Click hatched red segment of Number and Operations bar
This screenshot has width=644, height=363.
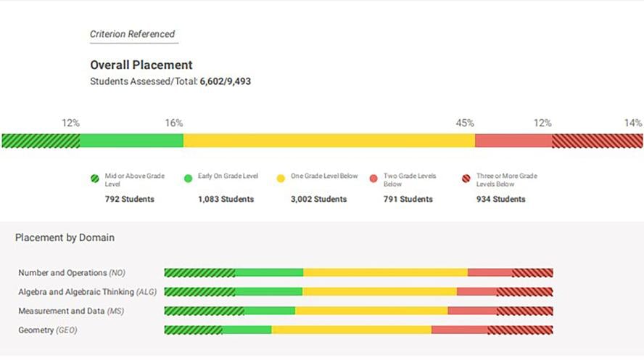(533, 272)
